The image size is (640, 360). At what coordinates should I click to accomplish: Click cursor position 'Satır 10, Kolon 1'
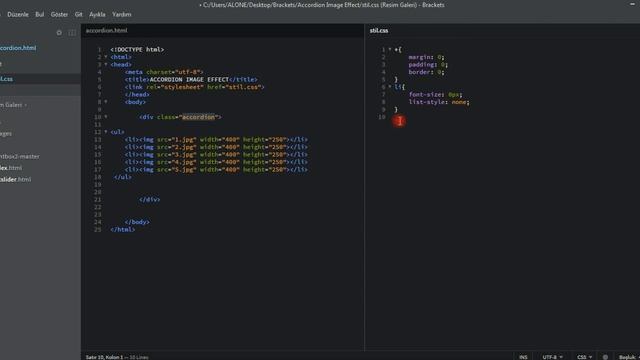tap(104, 357)
